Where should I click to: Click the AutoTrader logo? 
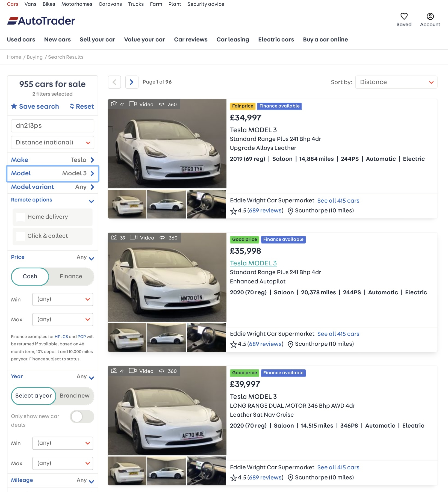pos(41,21)
